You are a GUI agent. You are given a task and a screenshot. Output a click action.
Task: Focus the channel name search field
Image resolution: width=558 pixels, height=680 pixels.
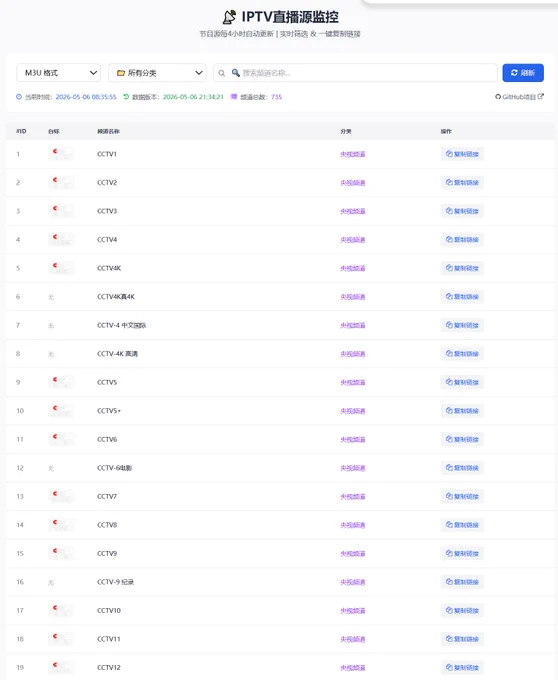pos(356,73)
